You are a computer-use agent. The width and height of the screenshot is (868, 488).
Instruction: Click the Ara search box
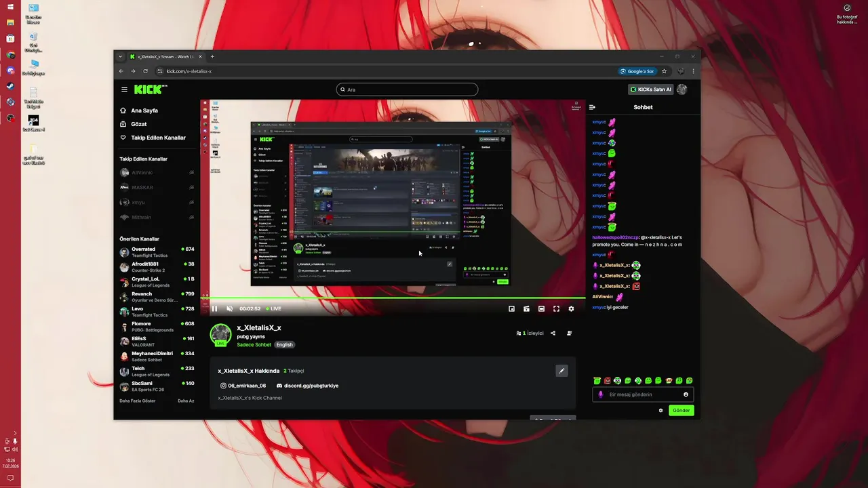tap(407, 89)
